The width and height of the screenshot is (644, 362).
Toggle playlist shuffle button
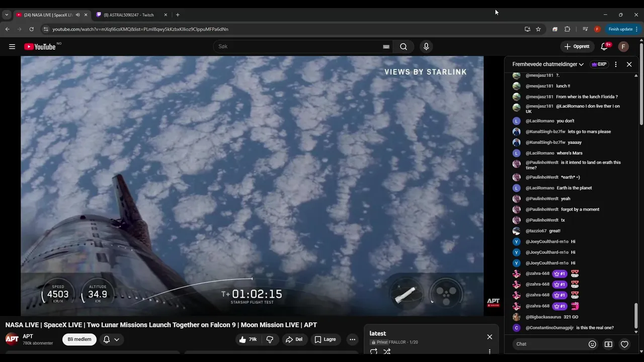[387, 351]
